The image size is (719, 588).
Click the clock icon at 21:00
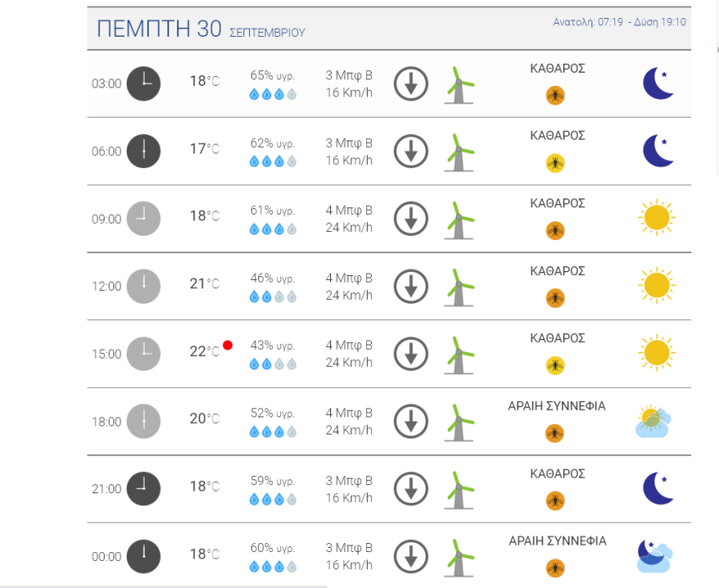(144, 488)
